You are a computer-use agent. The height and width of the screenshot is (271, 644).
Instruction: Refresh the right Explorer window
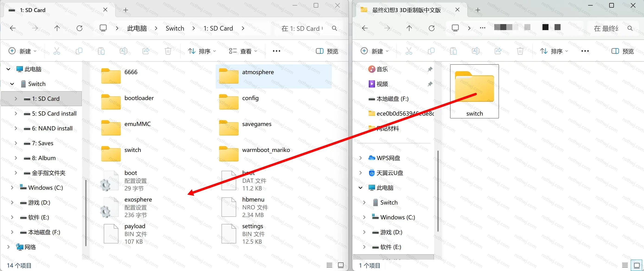[x=431, y=28]
